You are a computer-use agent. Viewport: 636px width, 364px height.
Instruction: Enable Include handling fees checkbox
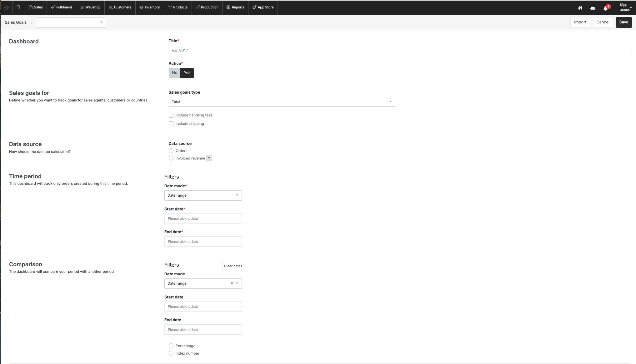[x=171, y=116]
